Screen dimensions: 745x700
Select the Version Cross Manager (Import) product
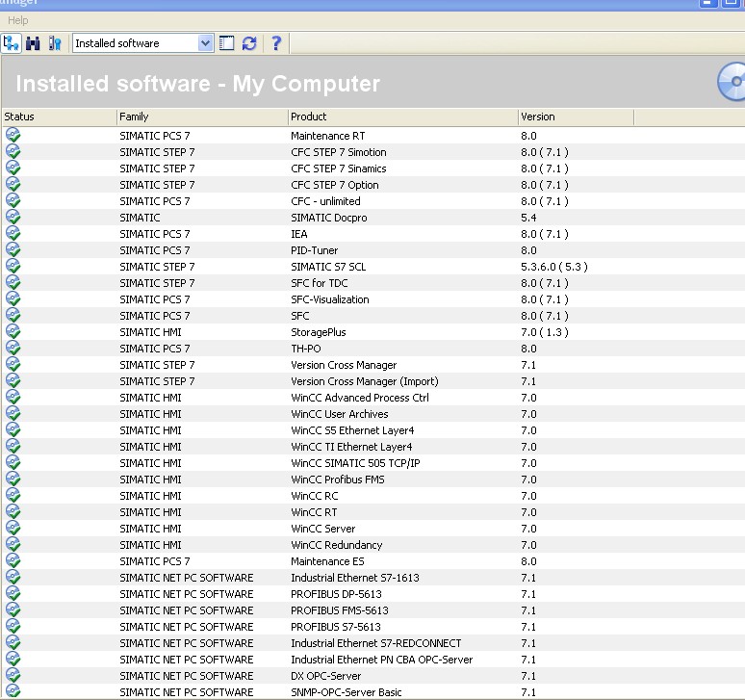pos(365,381)
